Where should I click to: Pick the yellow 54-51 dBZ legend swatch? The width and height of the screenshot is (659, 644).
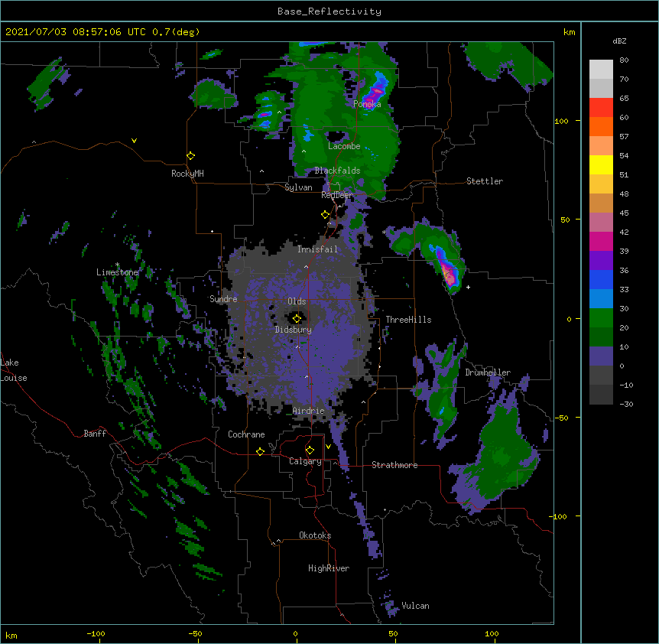tap(601, 164)
